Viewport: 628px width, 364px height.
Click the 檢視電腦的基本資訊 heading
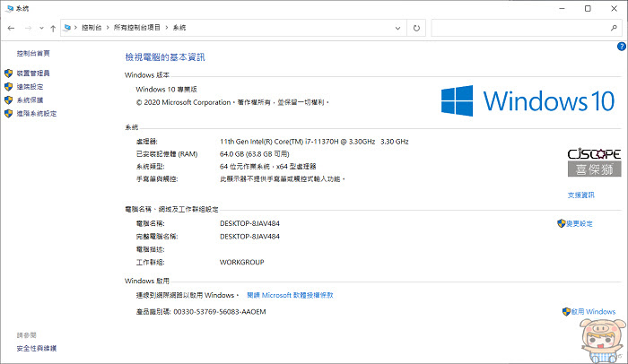click(165, 57)
